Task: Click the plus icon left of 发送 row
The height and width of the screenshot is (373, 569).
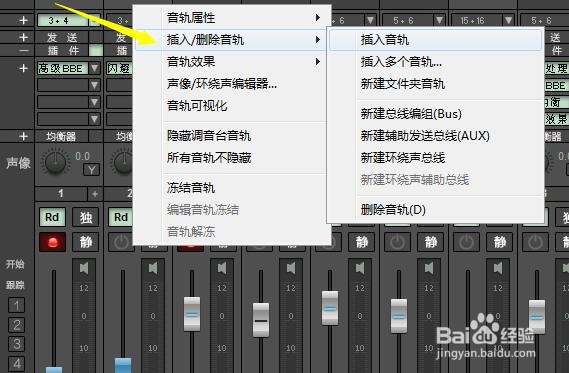Action: pos(24,37)
